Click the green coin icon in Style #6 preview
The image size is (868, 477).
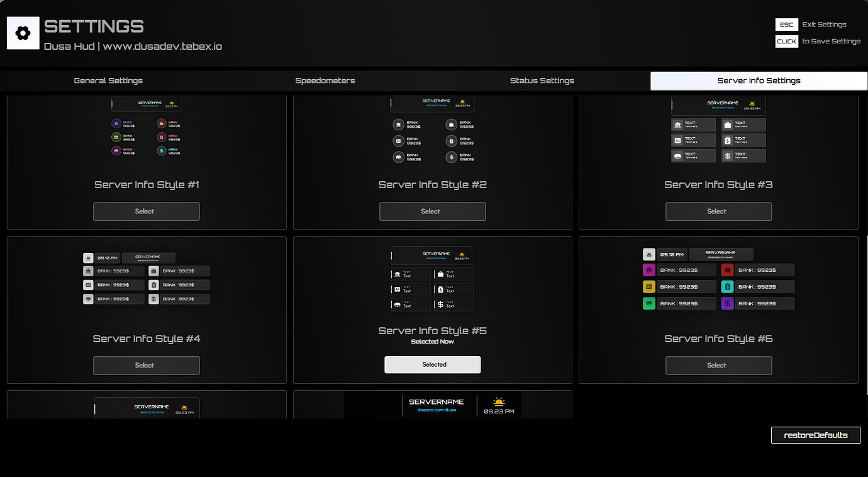click(x=649, y=303)
